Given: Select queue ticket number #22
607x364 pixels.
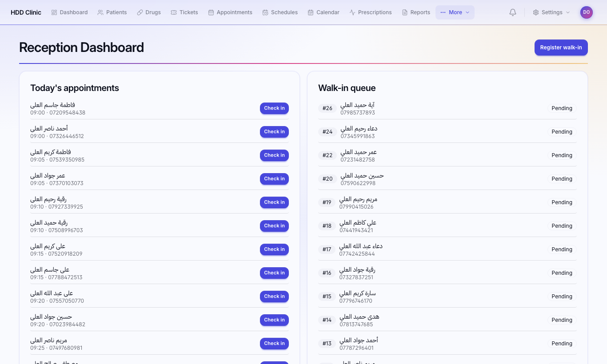Looking at the screenshot, I should pos(327,155).
